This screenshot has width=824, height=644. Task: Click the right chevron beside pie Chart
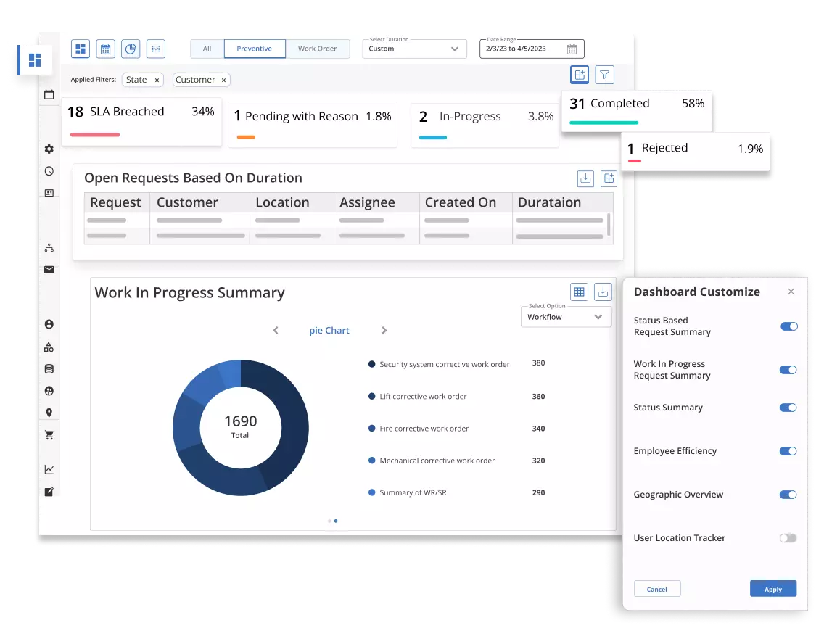click(x=384, y=330)
